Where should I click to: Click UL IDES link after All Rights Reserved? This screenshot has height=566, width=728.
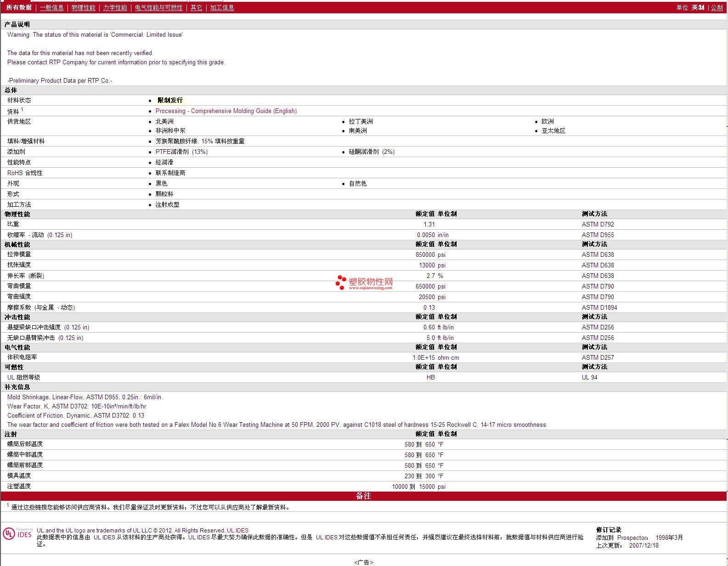coord(237,531)
